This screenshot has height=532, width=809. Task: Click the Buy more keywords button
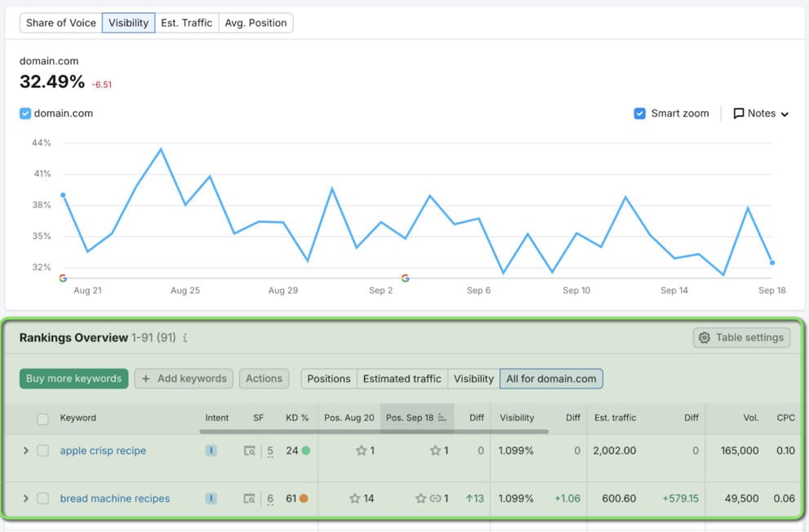[x=73, y=378]
